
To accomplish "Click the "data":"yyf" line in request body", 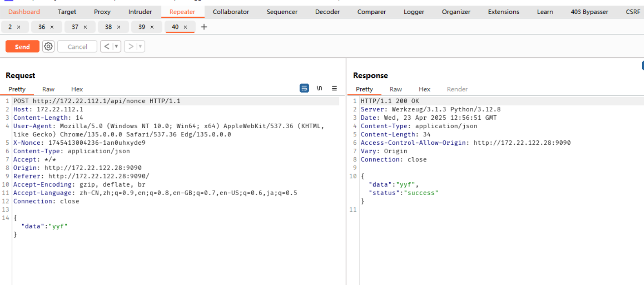I will [44, 226].
